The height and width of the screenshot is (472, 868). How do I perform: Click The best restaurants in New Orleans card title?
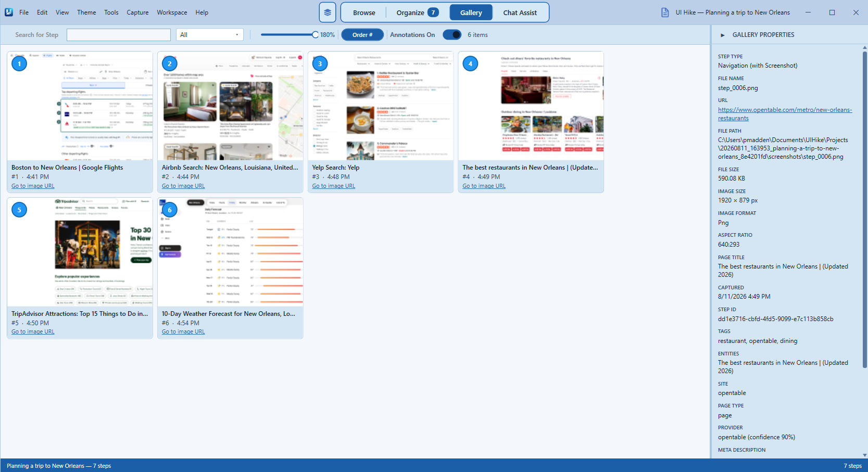(531, 168)
